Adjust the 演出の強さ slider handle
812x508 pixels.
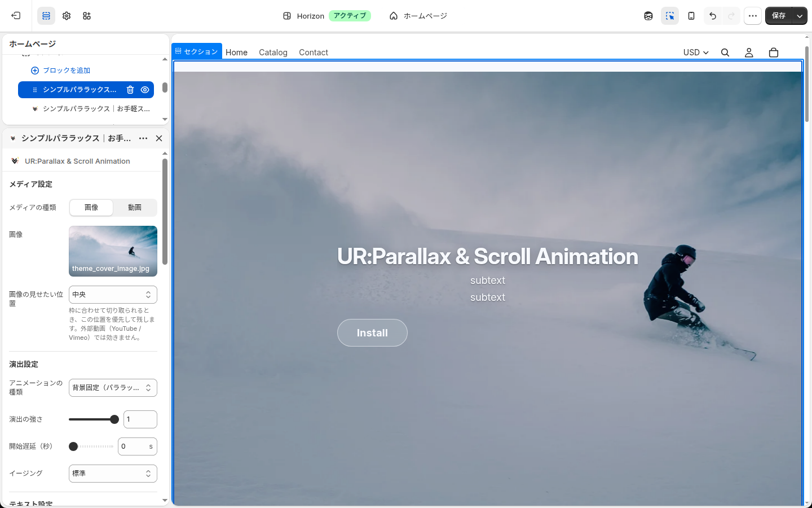click(114, 419)
